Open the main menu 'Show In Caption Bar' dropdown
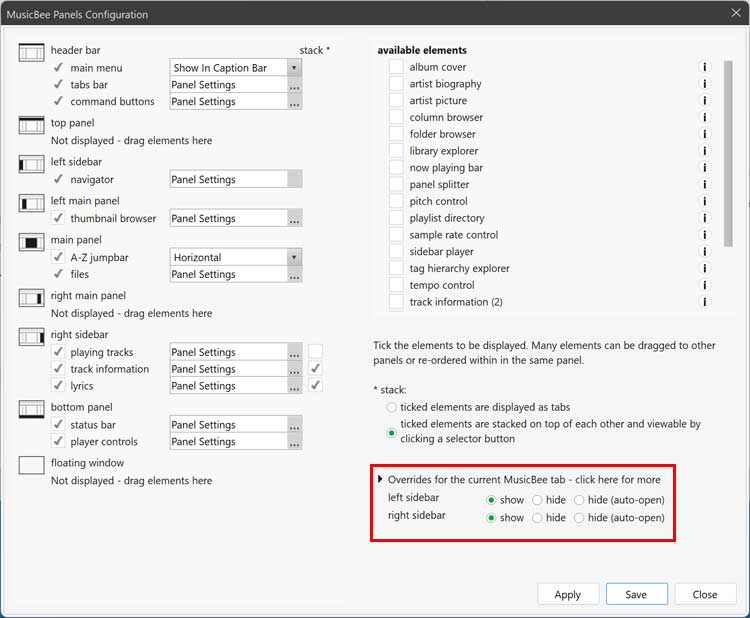Screen dimensions: 750x618 coord(294,68)
